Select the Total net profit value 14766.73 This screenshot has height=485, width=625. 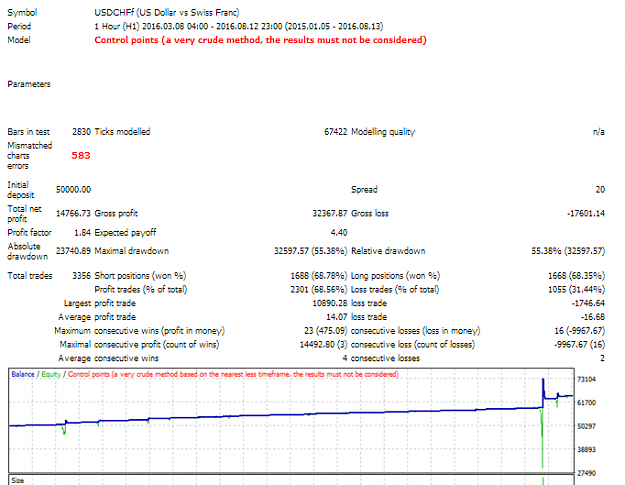pos(73,214)
